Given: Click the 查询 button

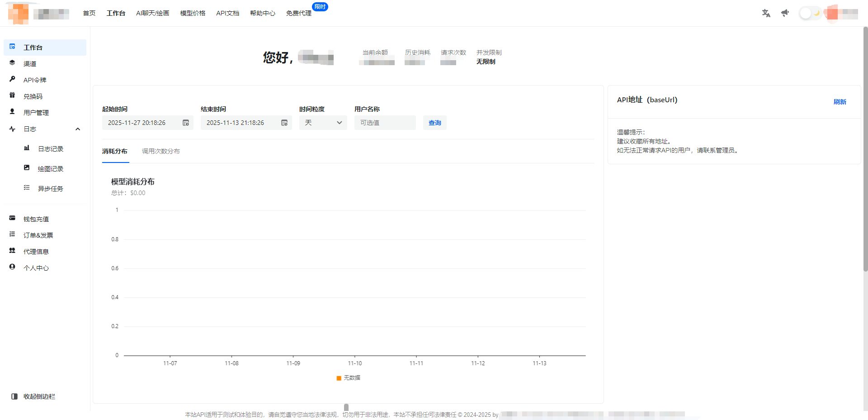Looking at the screenshot, I should pos(434,122).
